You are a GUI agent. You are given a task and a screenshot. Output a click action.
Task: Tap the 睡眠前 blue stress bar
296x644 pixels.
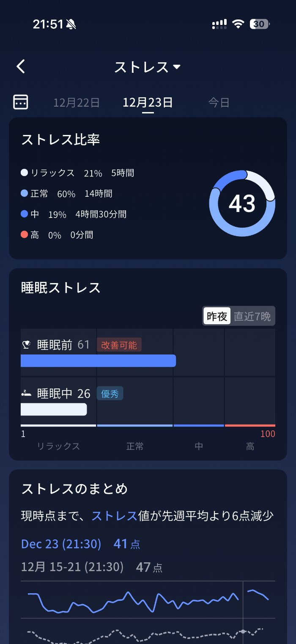[x=98, y=361]
